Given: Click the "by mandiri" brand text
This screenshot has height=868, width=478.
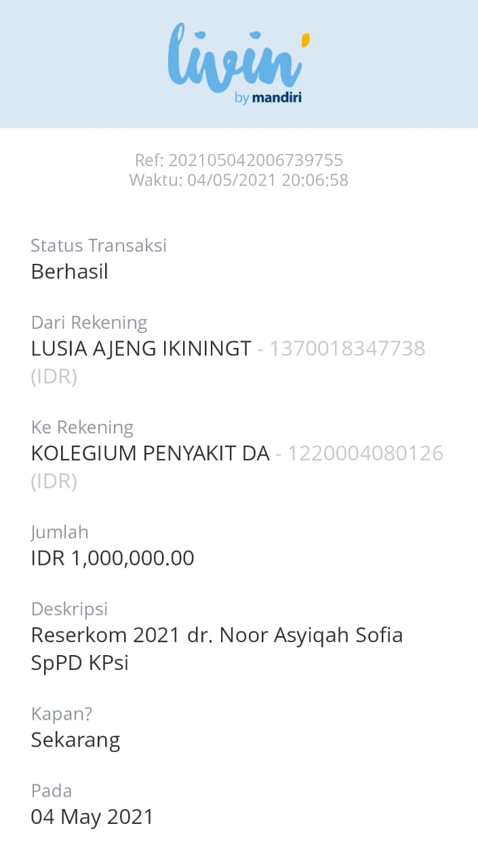Looking at the screenshot, I should pos(268,98).
